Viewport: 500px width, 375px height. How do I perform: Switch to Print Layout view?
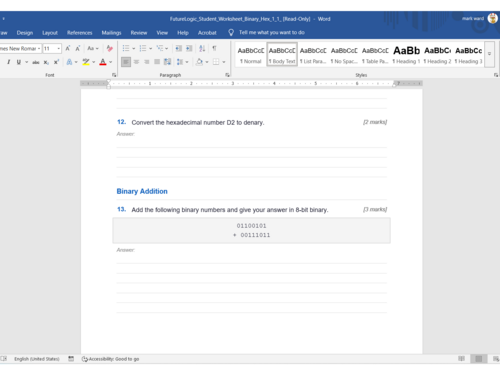click(x=479, y=359)
